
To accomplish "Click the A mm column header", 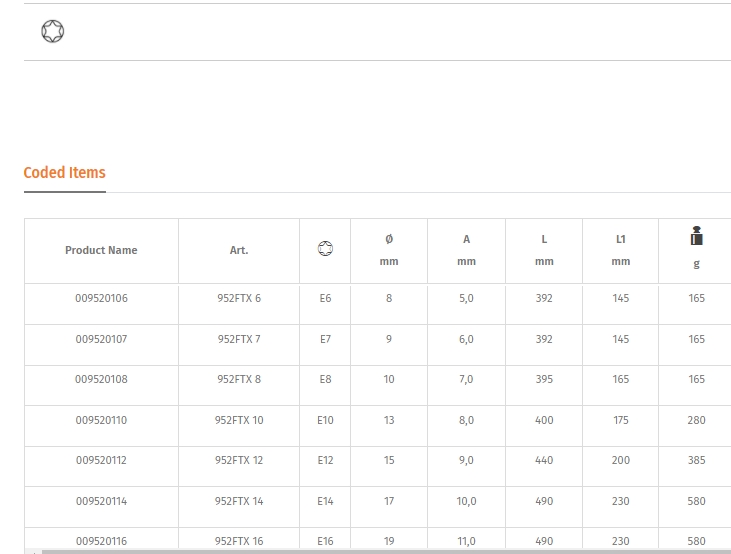I will [466, 250].
